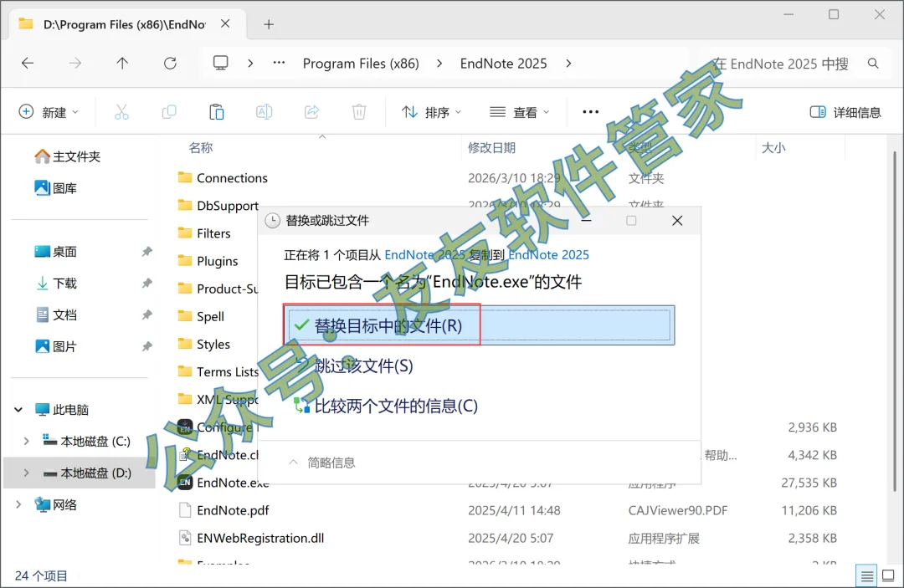This screenshot has width=904, height=588.
Task: Sort by 修改日期 column header
Action: coord(492,148)
